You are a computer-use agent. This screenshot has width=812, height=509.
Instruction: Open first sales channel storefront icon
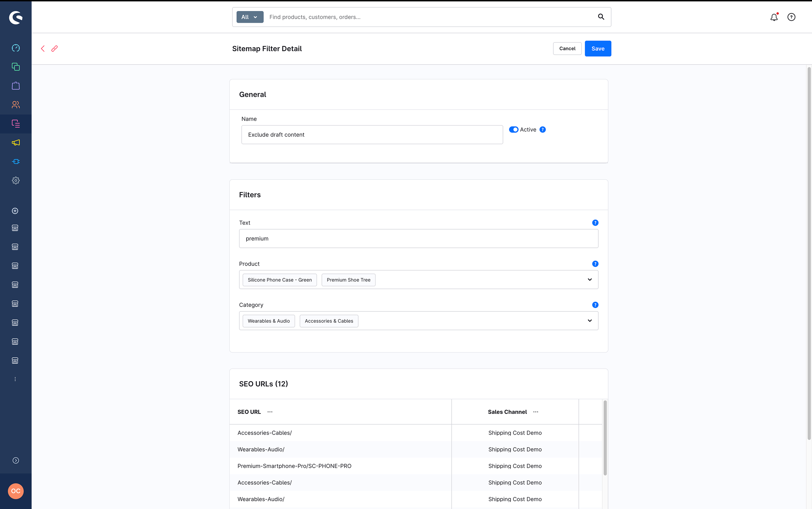15,228
